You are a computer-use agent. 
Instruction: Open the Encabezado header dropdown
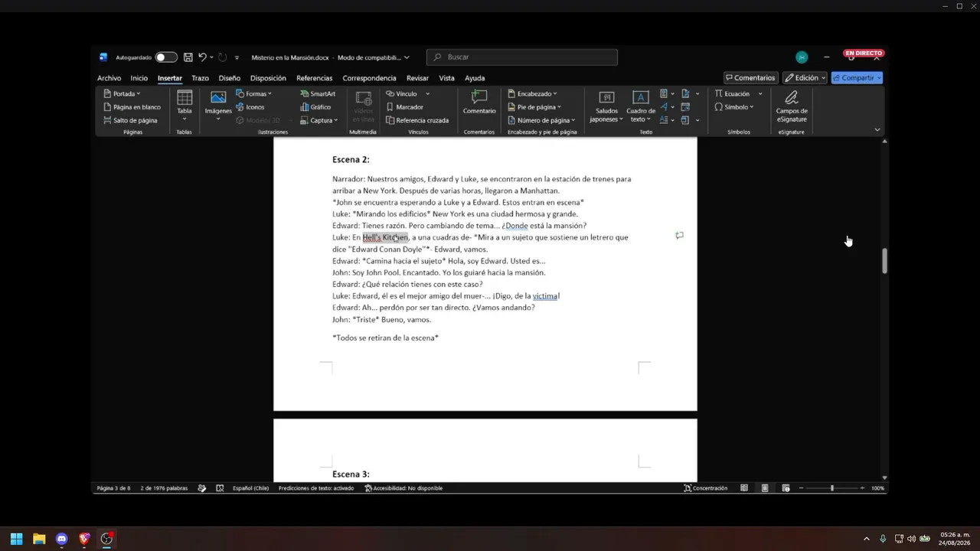coord(532,94)
